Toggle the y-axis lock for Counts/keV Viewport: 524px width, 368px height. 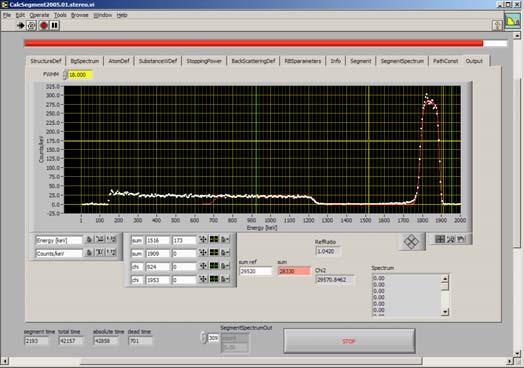[89, 253]
